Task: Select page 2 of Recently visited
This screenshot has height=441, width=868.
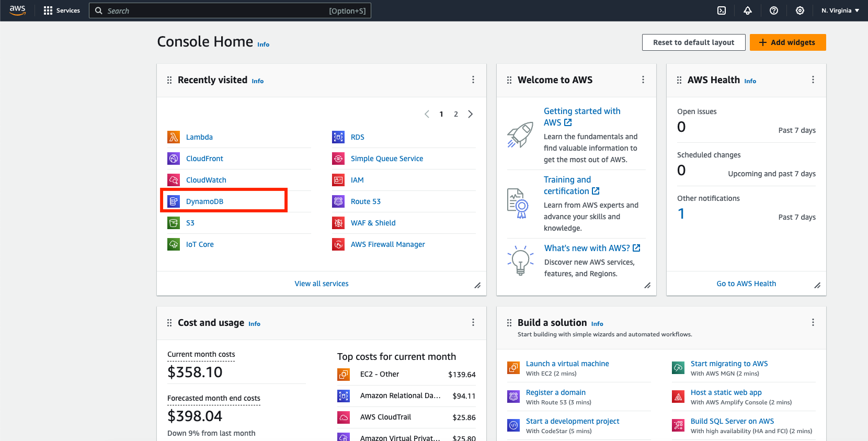Action: (x=456, y=114)
